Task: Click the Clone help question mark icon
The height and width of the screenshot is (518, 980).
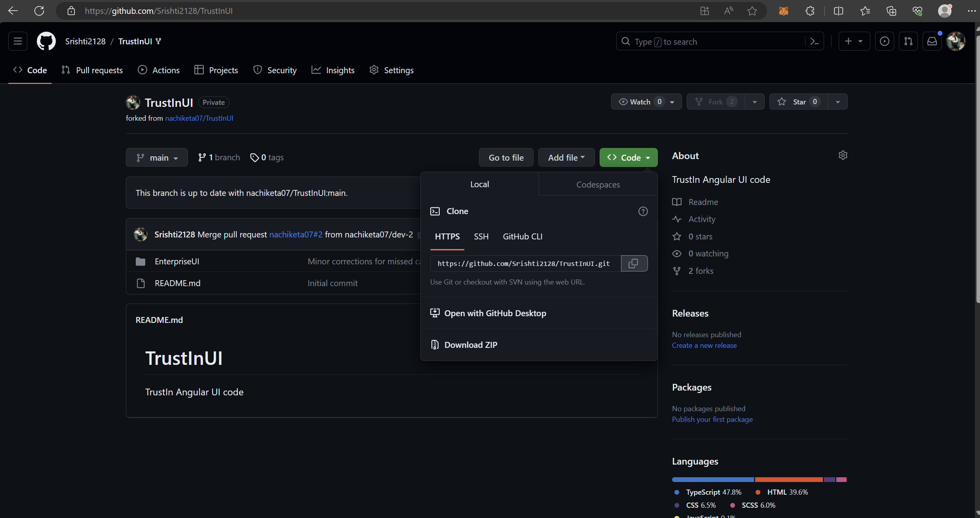Action: pyautogui.click(x=643, y=211)
